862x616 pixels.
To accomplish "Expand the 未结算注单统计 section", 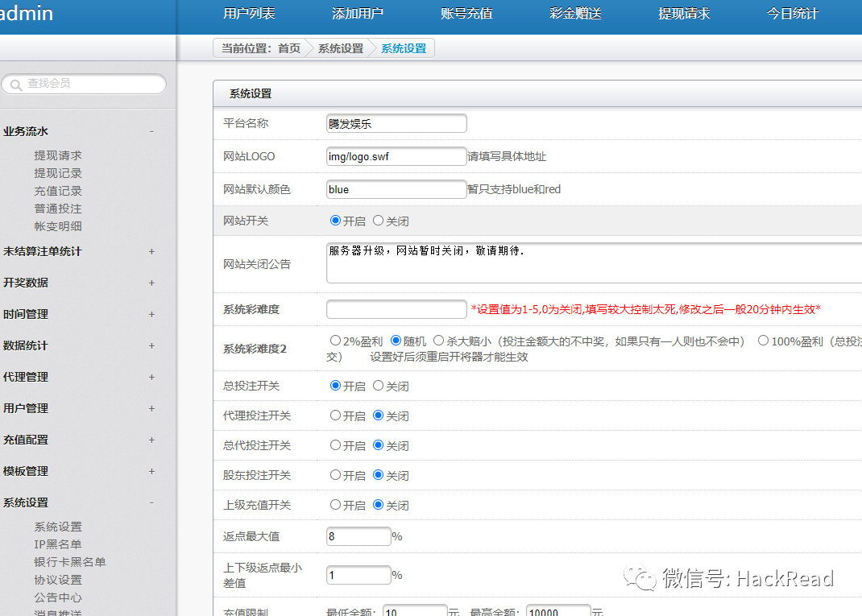I will pos(151,252).
